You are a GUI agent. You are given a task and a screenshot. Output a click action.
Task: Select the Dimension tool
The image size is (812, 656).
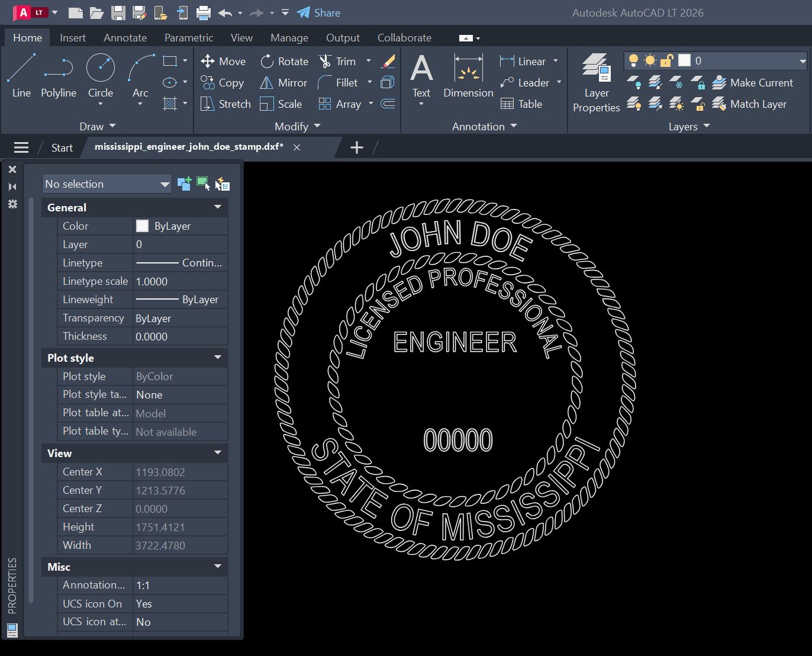468,76
